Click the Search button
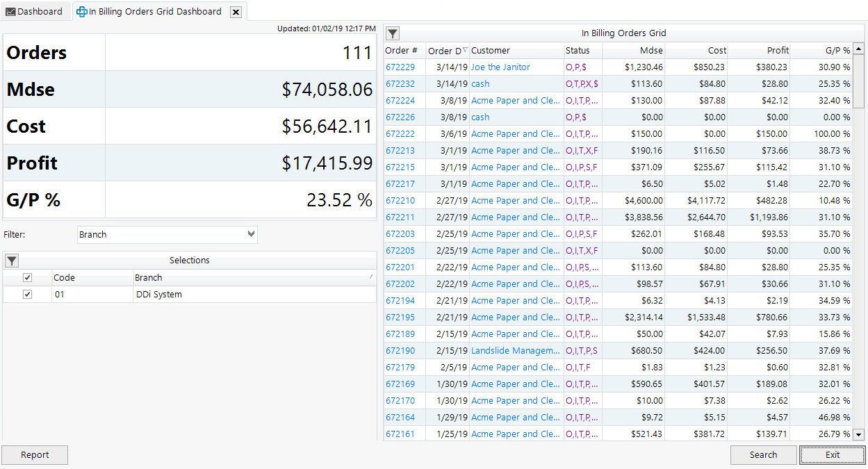This screenshot has width=868, height=469. [x=763, y=455]
